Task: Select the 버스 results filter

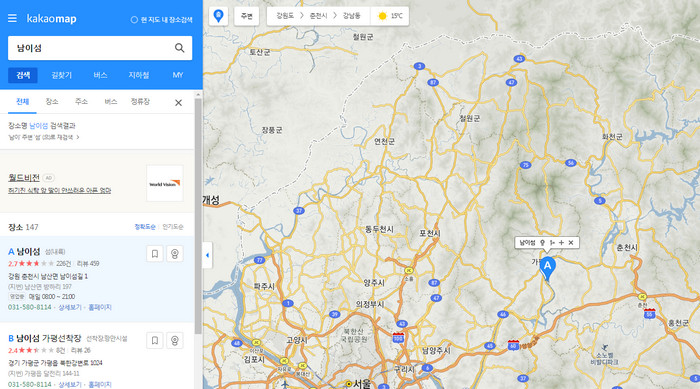Action: (111, 102)
